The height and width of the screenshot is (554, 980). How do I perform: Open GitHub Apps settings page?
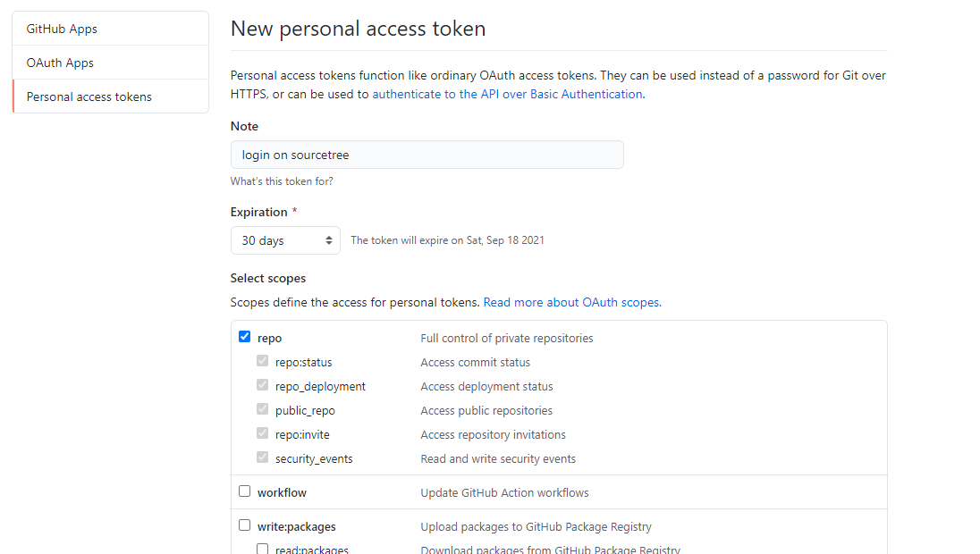click(62, 29)
